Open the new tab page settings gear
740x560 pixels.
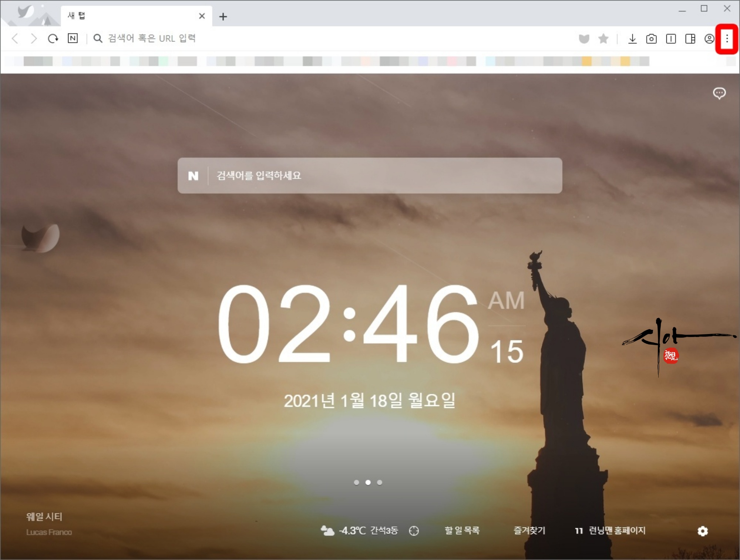point(702,531)
